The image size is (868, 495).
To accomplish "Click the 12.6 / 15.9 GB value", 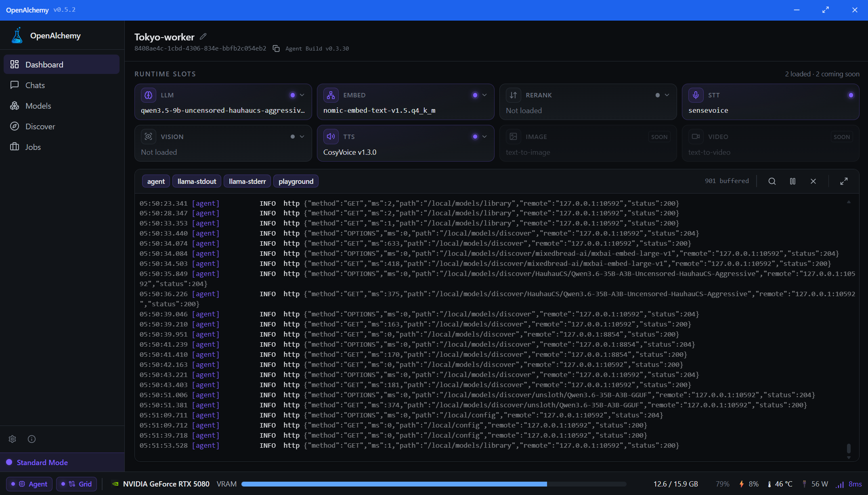I will (675, 484).
